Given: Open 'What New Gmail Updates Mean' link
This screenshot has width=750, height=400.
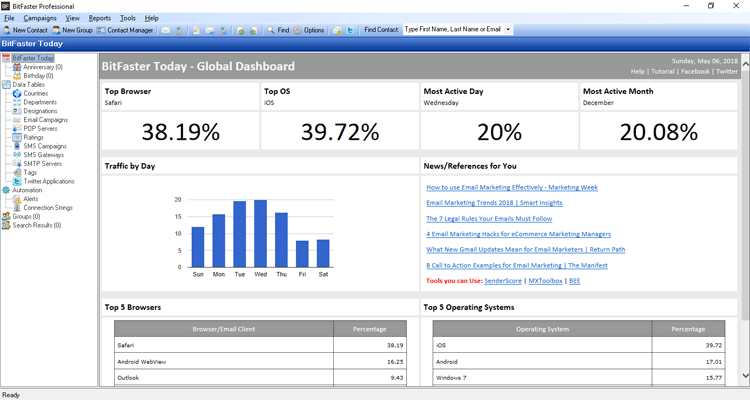Looking at the screenshot, I should pos(526,249).
